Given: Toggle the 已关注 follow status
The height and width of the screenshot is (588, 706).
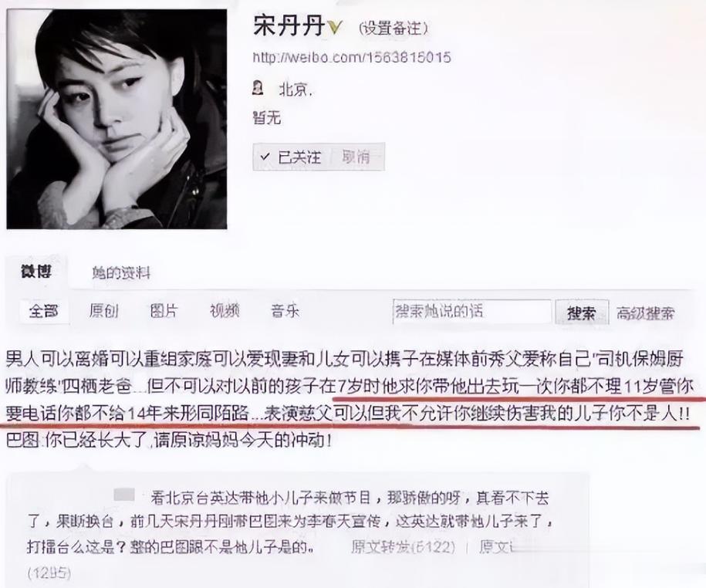Looking at the screenshot, I should tap(292, 157).
